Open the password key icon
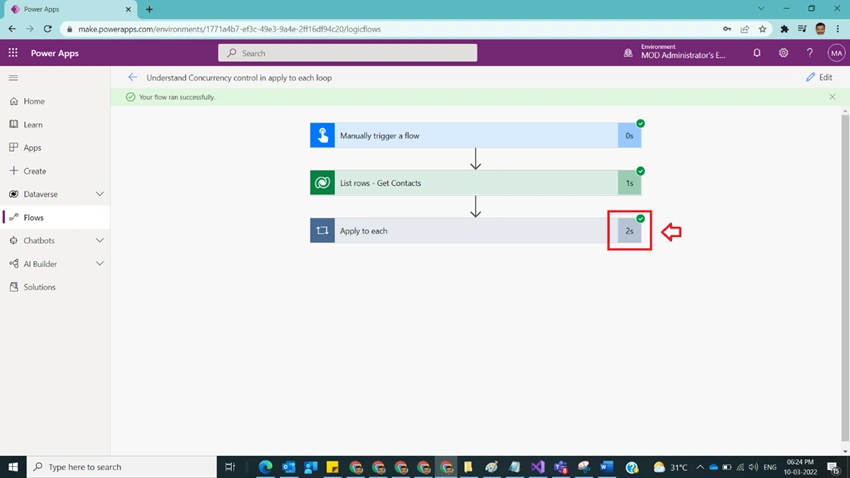The width and height of the screenshot is (850, 478). [727, 29]
